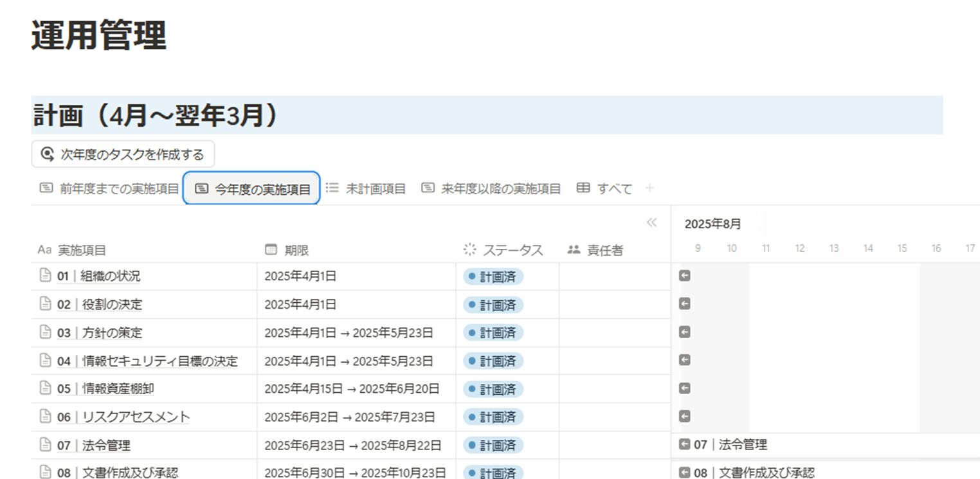
Task: Switch to the 前年度までの実施項目 tab
Action: [x=109, y=188]
